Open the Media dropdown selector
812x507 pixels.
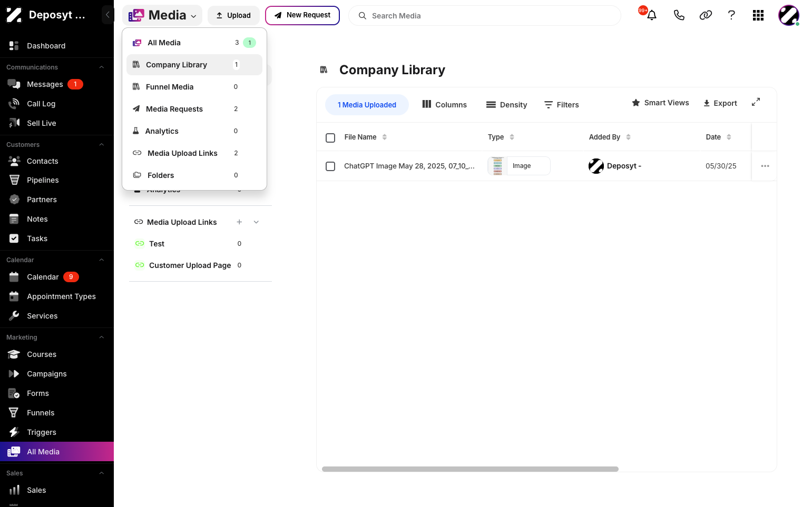click(x=162, y=15)
